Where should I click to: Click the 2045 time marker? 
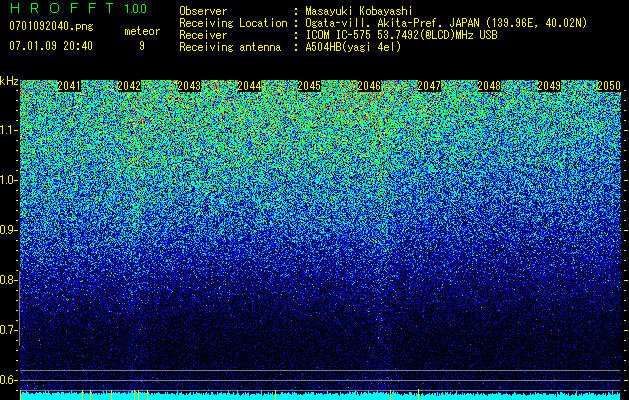[309, 86]
